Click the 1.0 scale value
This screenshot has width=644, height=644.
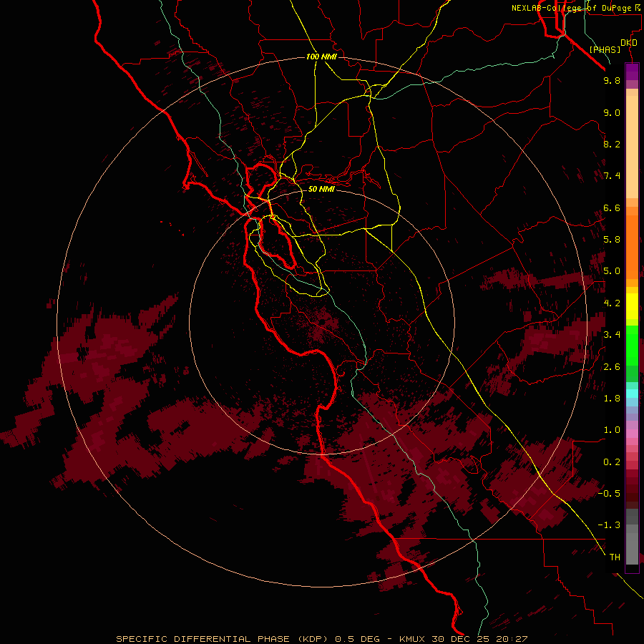(x=612, y=430)
